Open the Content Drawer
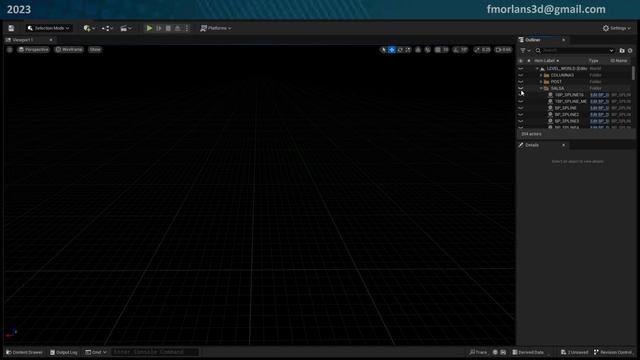Viewport: 640px width, 360px height. [24, 352]
